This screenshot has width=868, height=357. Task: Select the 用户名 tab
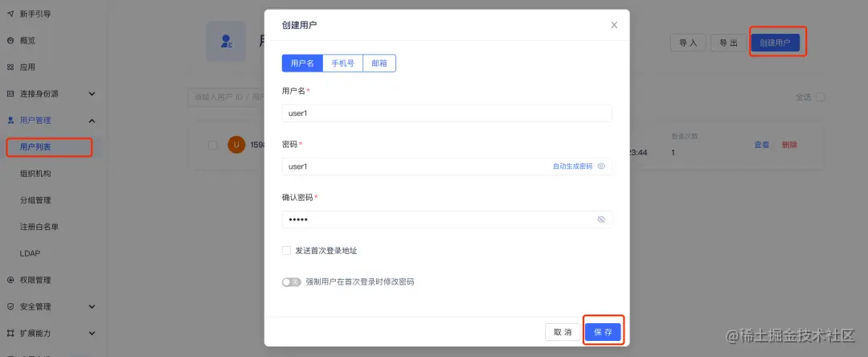(x=302, y=63)
